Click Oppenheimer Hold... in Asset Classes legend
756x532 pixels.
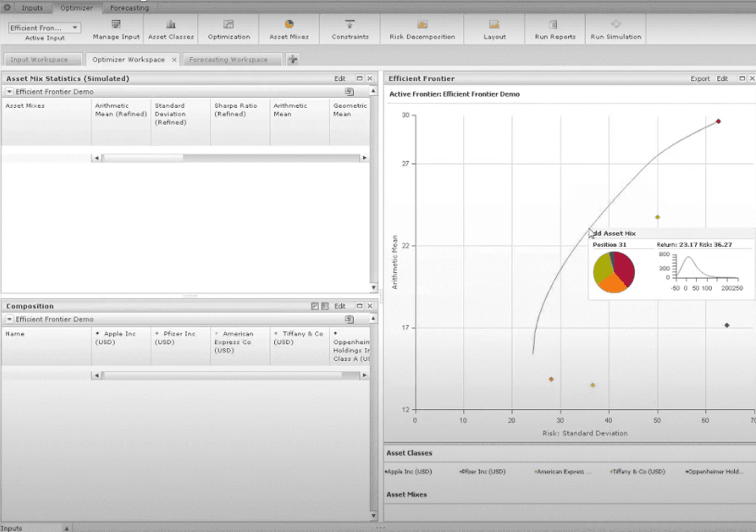715,471
